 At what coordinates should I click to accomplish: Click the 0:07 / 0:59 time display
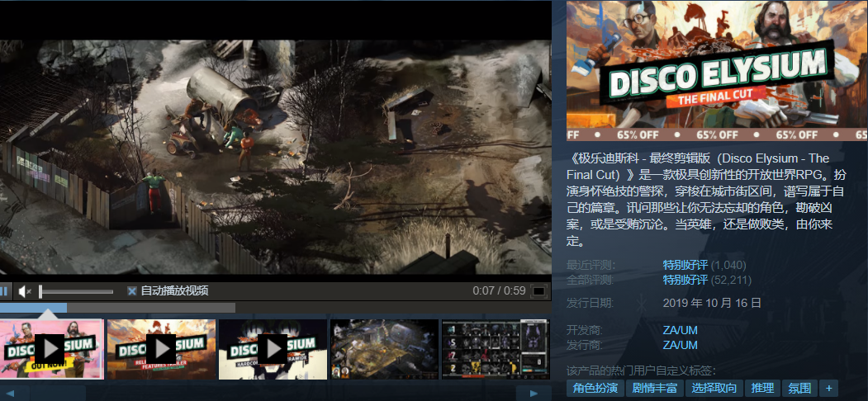click(x=499, y=291)
